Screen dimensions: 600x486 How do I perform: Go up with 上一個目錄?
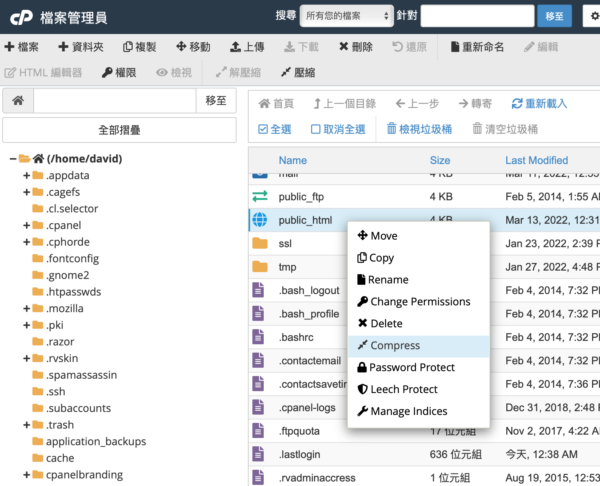[344, 103]
